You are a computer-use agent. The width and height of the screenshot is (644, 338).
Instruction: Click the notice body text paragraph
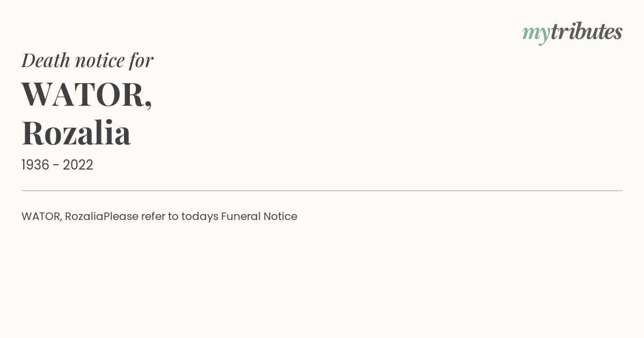(x=159, y=217)
